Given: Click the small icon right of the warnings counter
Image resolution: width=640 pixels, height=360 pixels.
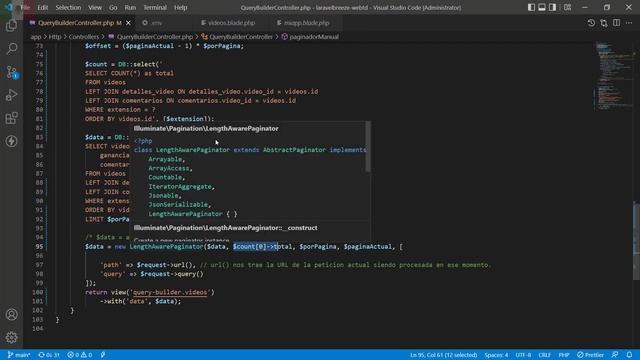Looking at the screenshot, I should click(x=103, y=355).
